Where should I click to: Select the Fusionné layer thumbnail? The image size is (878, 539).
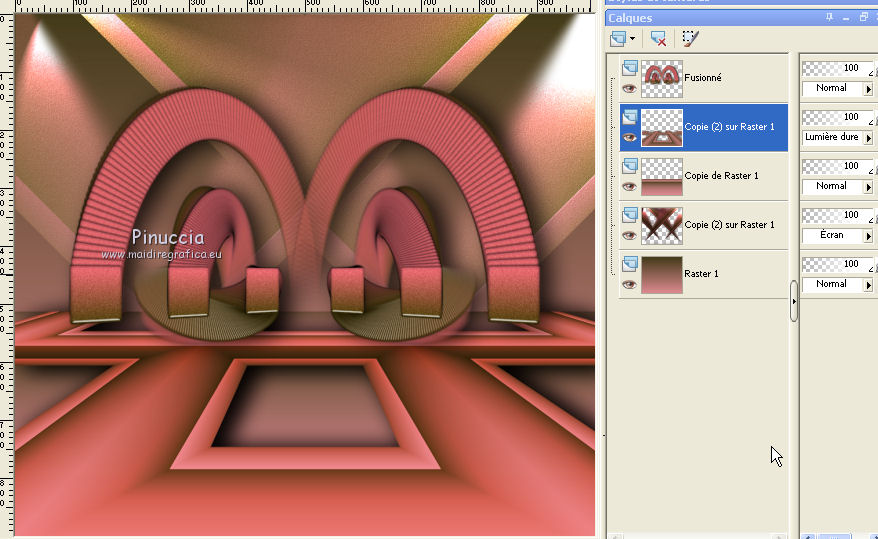662,79
